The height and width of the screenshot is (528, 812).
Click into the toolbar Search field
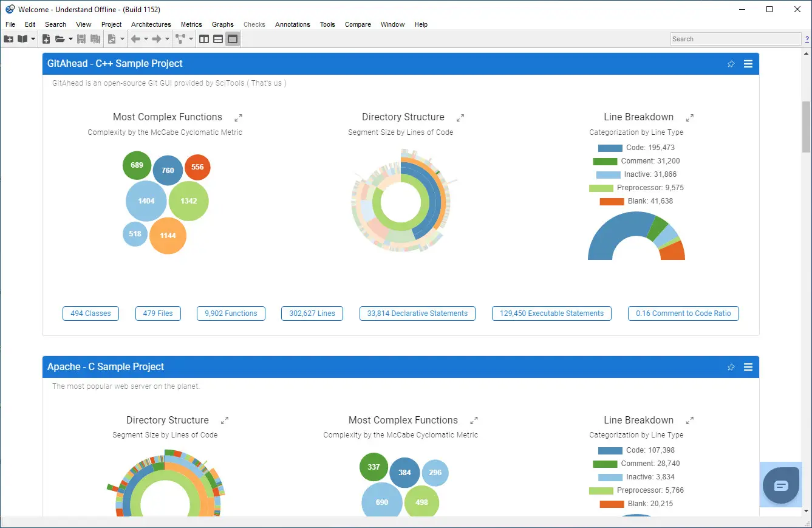(735, 39)
